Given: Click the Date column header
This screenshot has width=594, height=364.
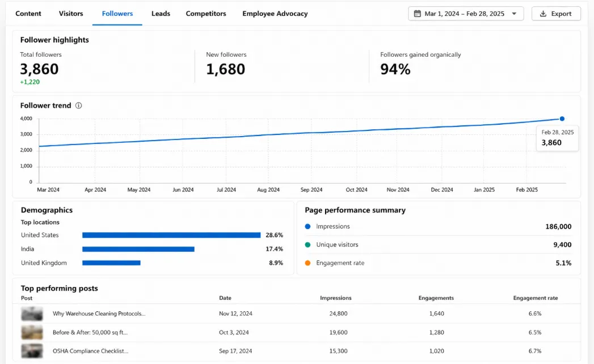Looking at the screenshot, I should pos(225,298).
